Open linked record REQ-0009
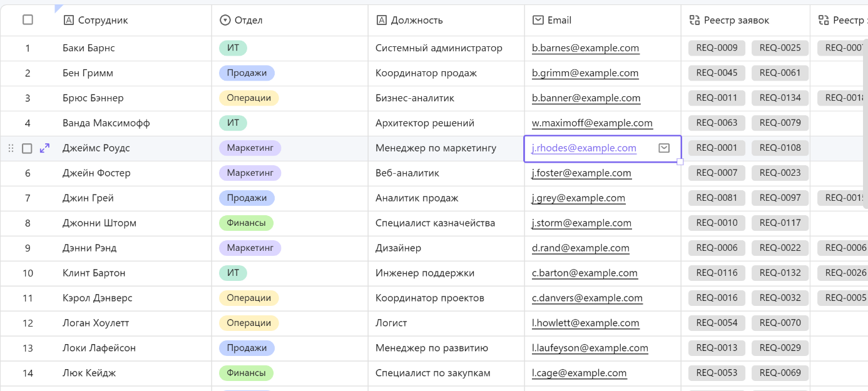The height and width of the screenshot is (391, 868). pyautogui.click(x=717, y=48)
